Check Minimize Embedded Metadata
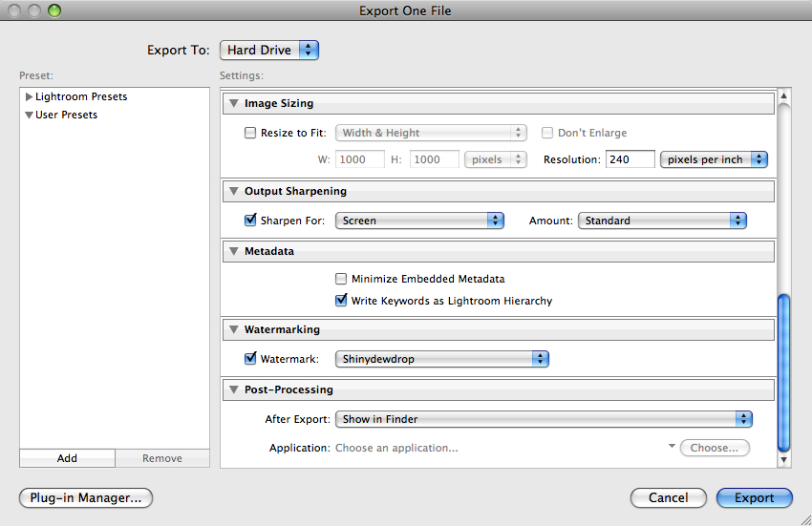 pyautogui.click(x=341, y=279)
